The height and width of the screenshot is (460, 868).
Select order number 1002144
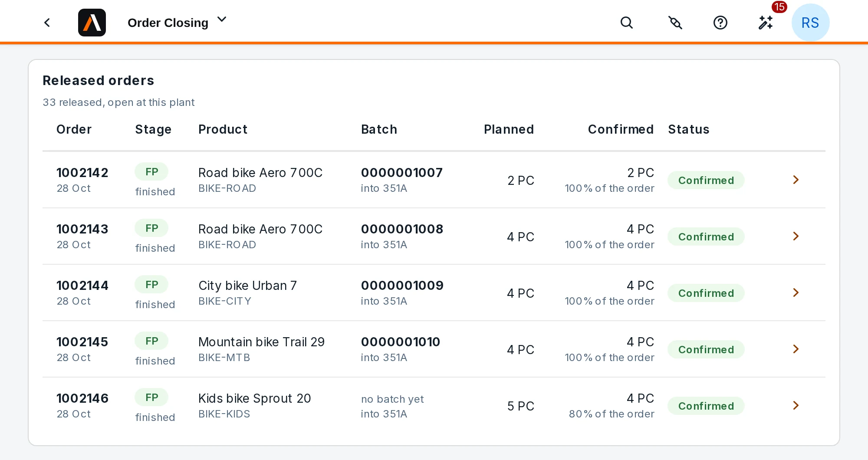coord(82,286)
